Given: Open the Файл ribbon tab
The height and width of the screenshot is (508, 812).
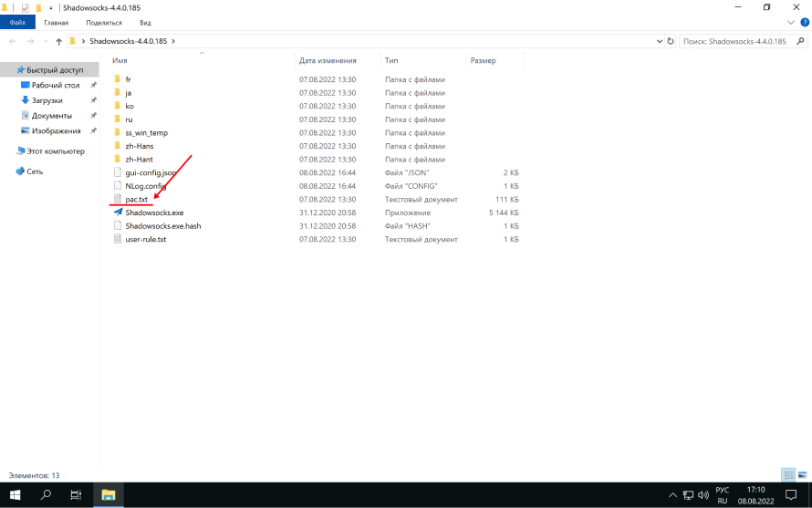Looking at the screenshot, I should point(17,23).
